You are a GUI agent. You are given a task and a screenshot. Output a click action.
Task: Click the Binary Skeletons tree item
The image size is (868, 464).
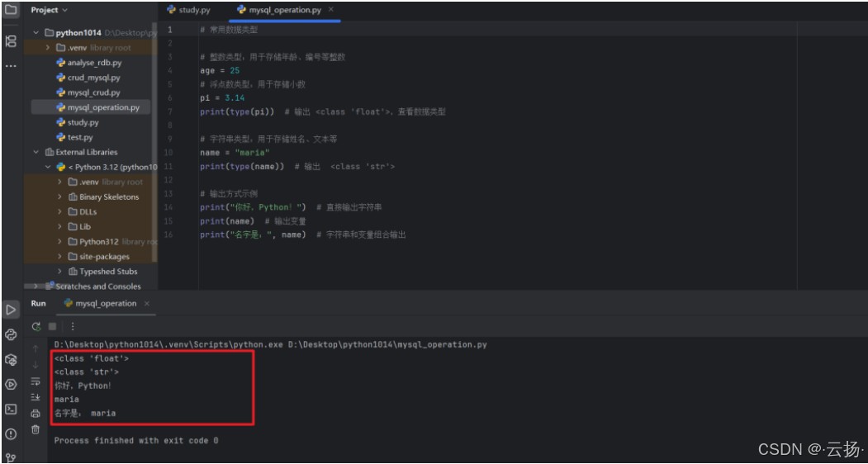point(109,196)
